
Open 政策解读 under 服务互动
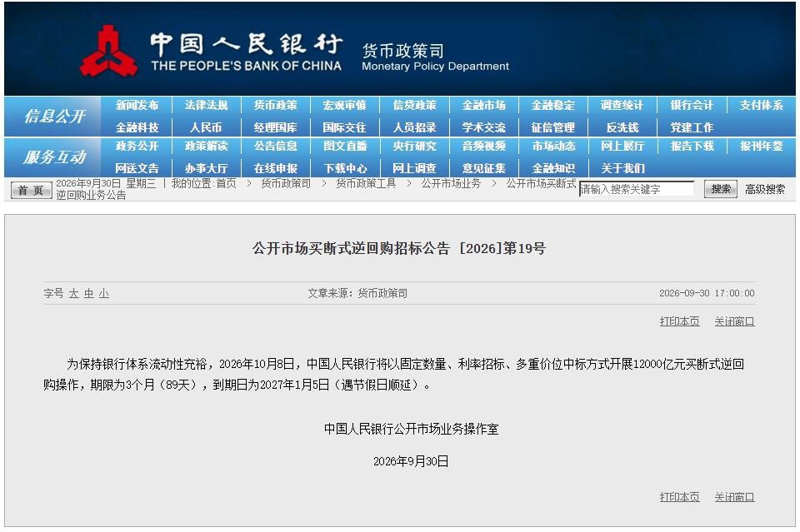click(206, 147)
